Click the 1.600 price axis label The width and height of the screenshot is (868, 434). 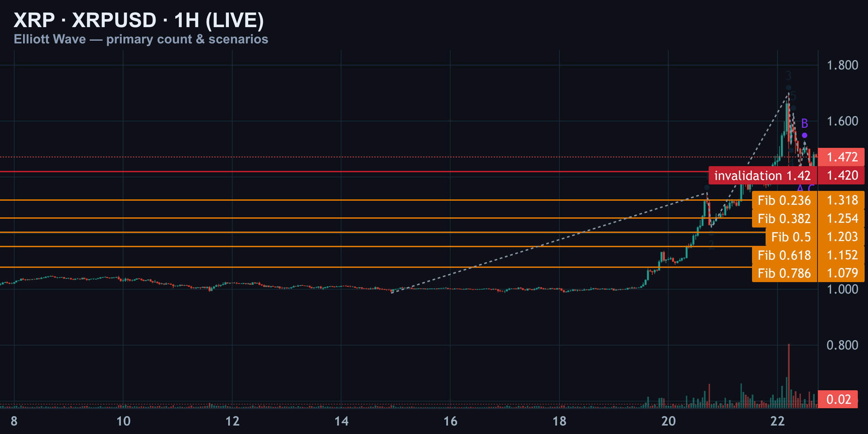coord(842,121)
